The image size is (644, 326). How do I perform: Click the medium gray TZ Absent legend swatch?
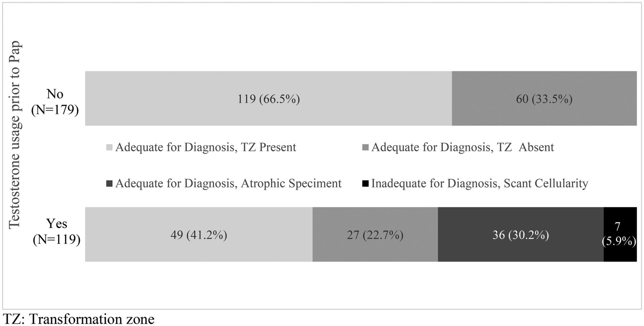[x=365, y=147]
